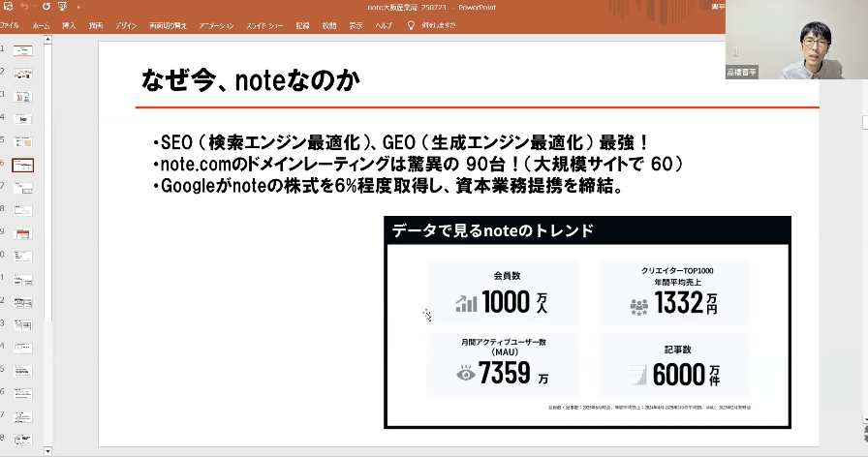Screen dimensions: 868x457
Task: Click the 1000 万人 figure
Action: click(514, 302)
